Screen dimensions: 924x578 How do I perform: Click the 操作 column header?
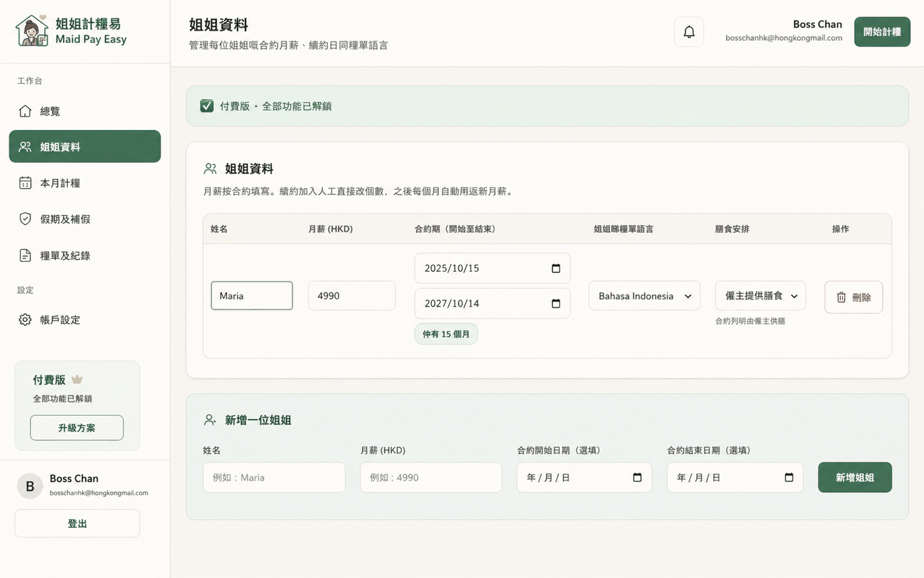tap(840, 229)
